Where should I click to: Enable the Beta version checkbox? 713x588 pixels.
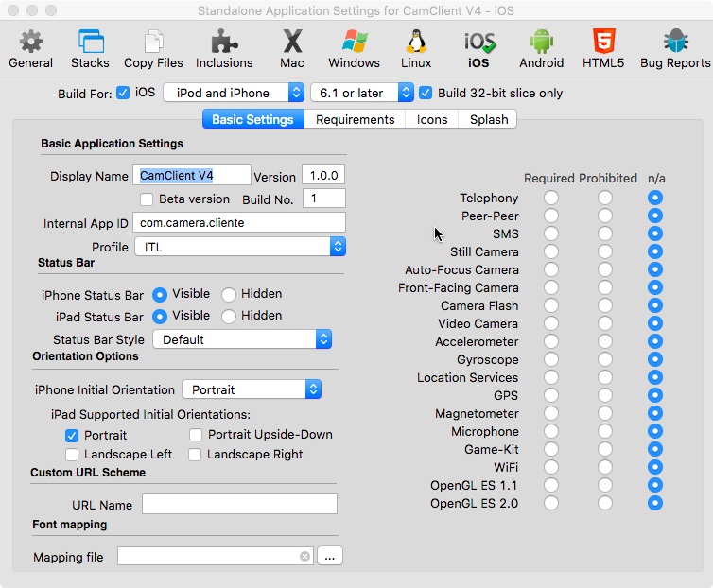(x=147, y=199)
